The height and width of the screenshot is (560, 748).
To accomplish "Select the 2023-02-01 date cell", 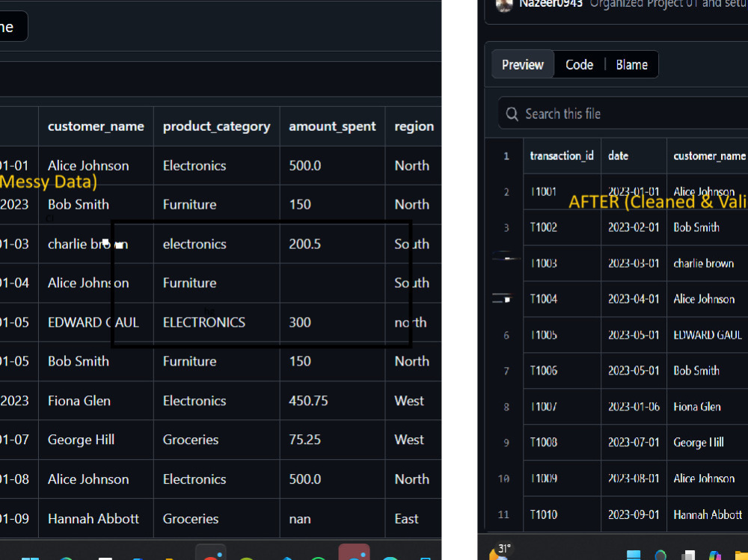I will [634, 227].
